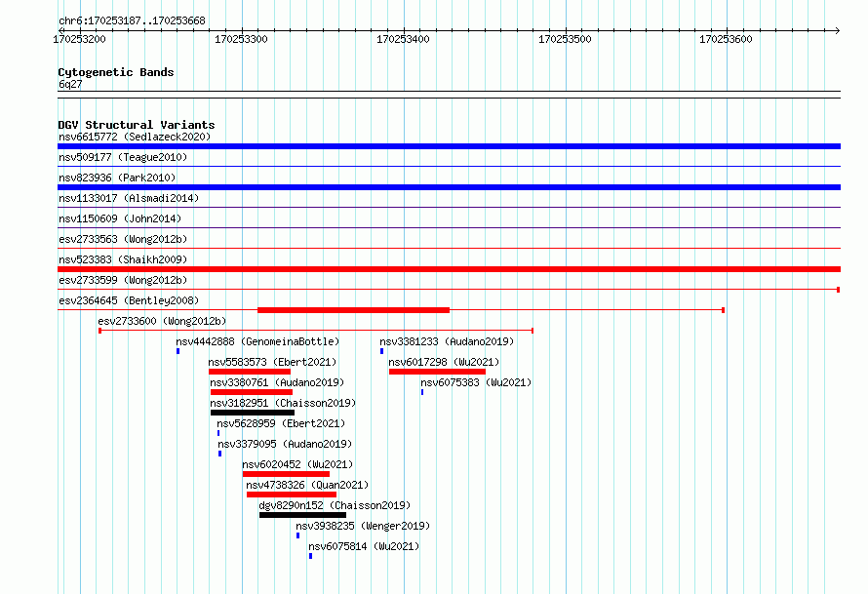This screenshot has width=868, height=594.
Task: Click the DGV Structural Variants track heading
Action: click(137, 125)
